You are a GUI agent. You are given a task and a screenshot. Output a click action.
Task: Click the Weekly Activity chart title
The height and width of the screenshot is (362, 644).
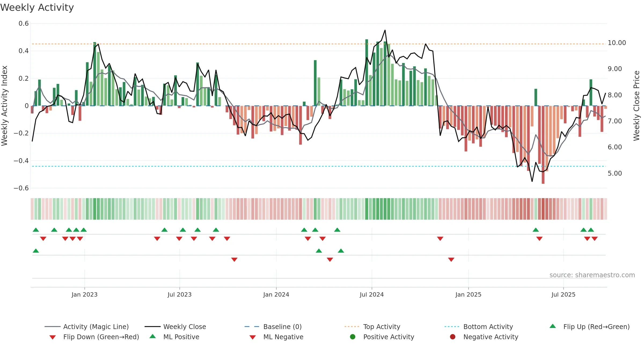pos(37,8)
